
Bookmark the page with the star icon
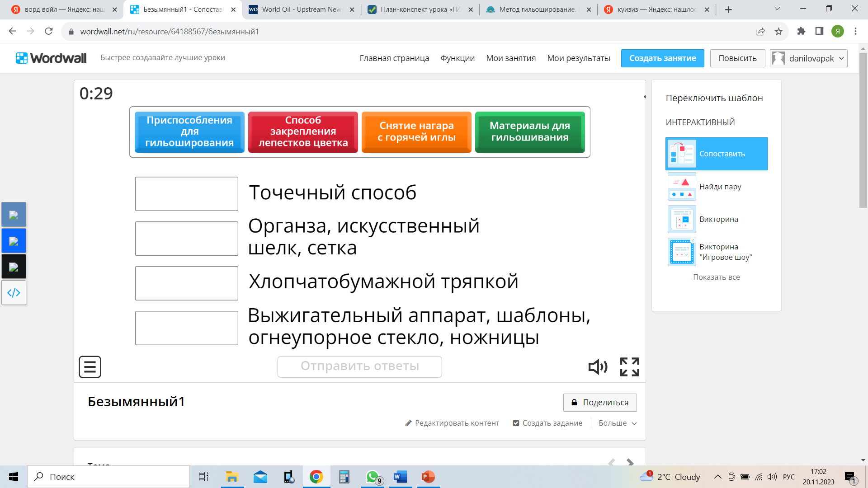click(778, 31)
